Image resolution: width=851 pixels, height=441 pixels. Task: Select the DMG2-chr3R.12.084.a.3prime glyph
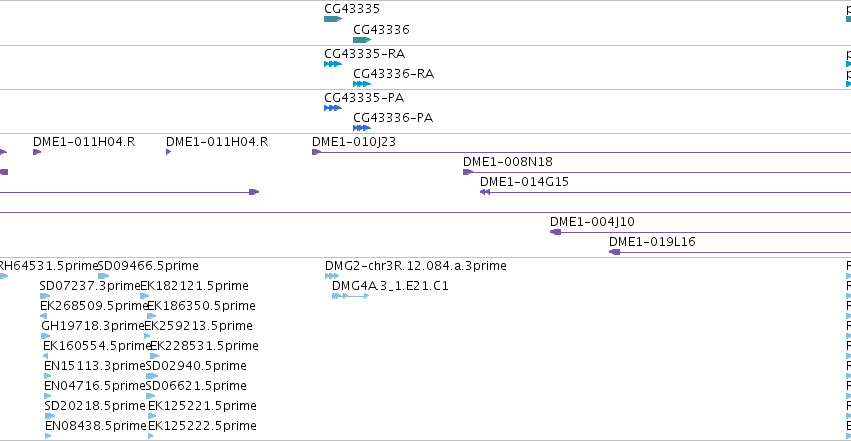tap(332, 276)
